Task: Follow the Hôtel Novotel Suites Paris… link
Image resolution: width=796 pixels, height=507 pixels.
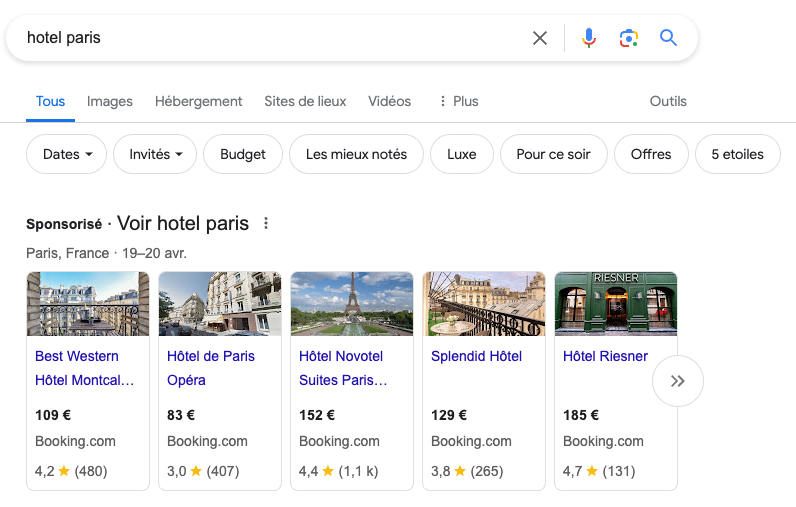Action: (x=343, y=368)
